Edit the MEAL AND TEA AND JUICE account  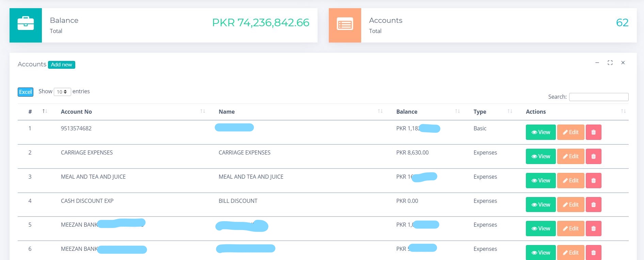tap(570, 181)
